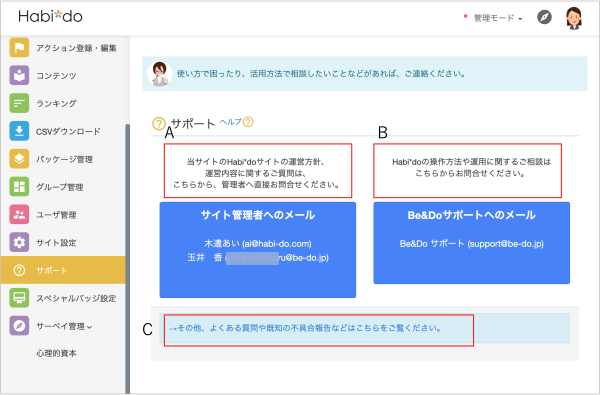Select the highlighted サポート sidebar item
The width and height of the screenshot is (600, 395).
[63, 270]
